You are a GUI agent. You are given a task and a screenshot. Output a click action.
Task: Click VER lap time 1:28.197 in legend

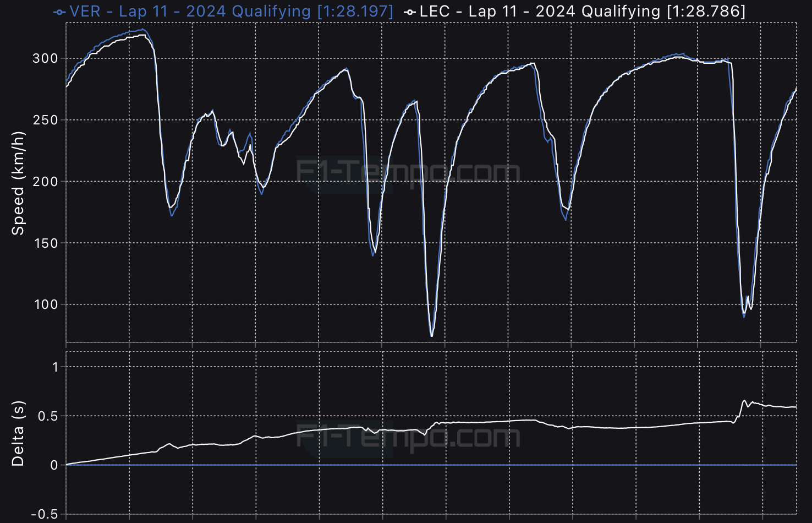pos(356,12)
